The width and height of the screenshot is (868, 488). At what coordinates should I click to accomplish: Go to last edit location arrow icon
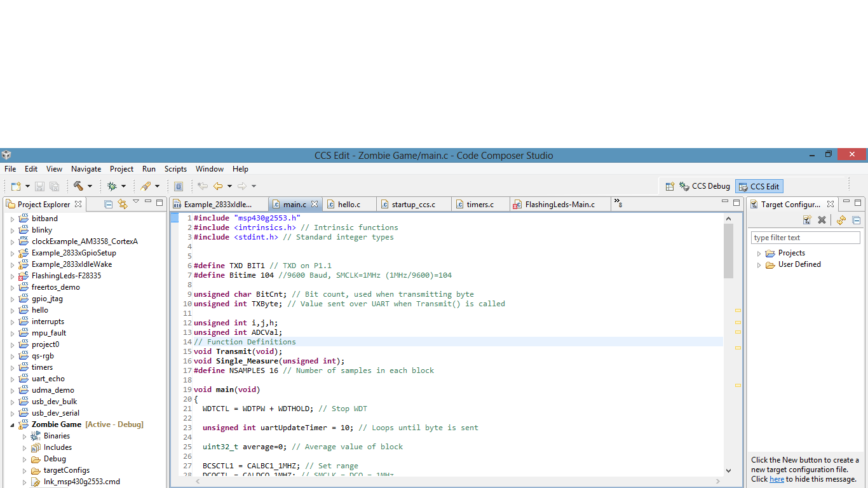203,186
